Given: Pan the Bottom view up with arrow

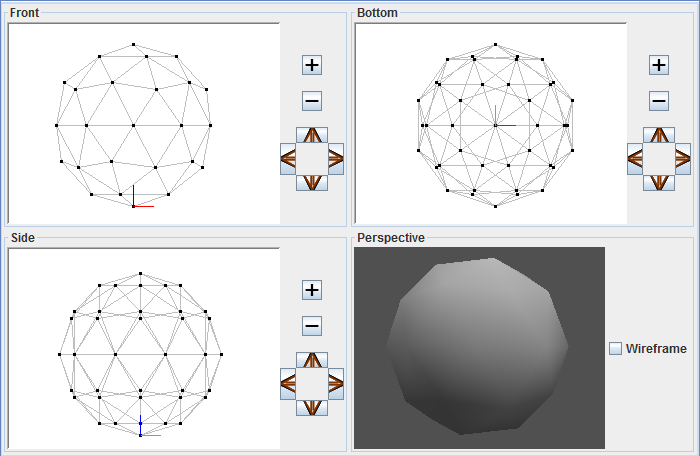Looking at the screenshot, I should [x=658, y=135].
